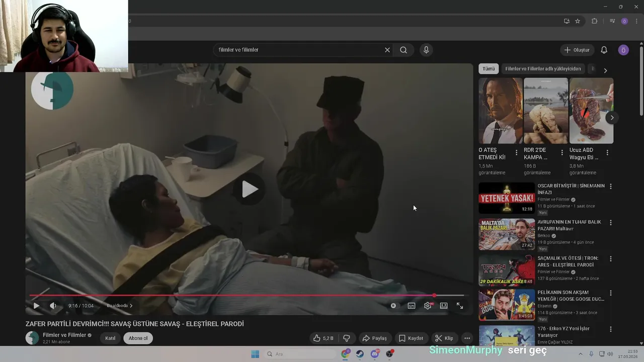Save video with Kaydet button
644x362 pixels.
point(412,338)
